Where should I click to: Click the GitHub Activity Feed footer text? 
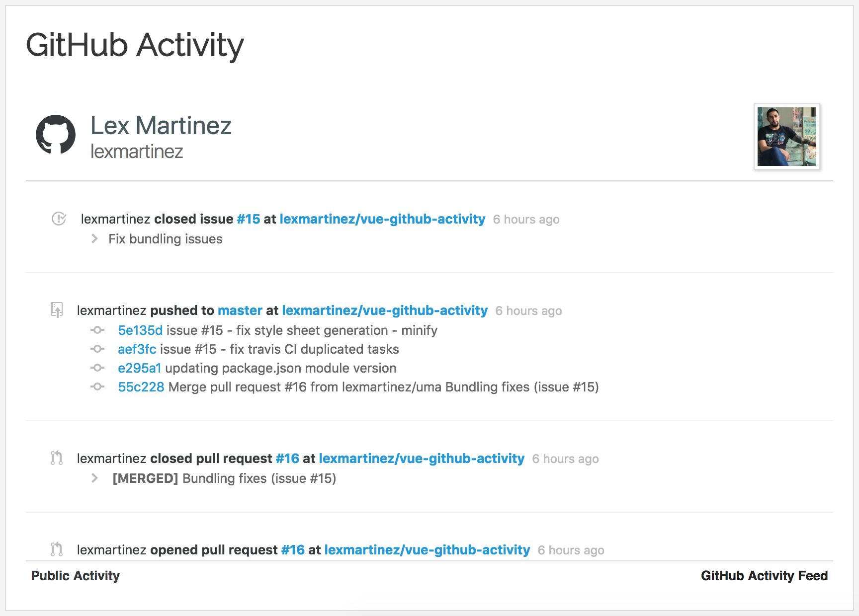point(764,576)
